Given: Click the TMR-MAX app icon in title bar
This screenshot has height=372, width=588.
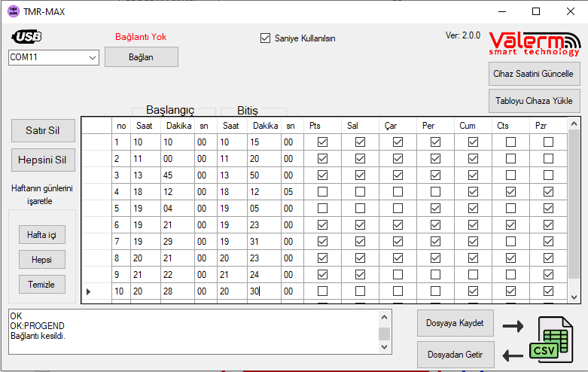Looking at the screenshot, I should [13, 11].
